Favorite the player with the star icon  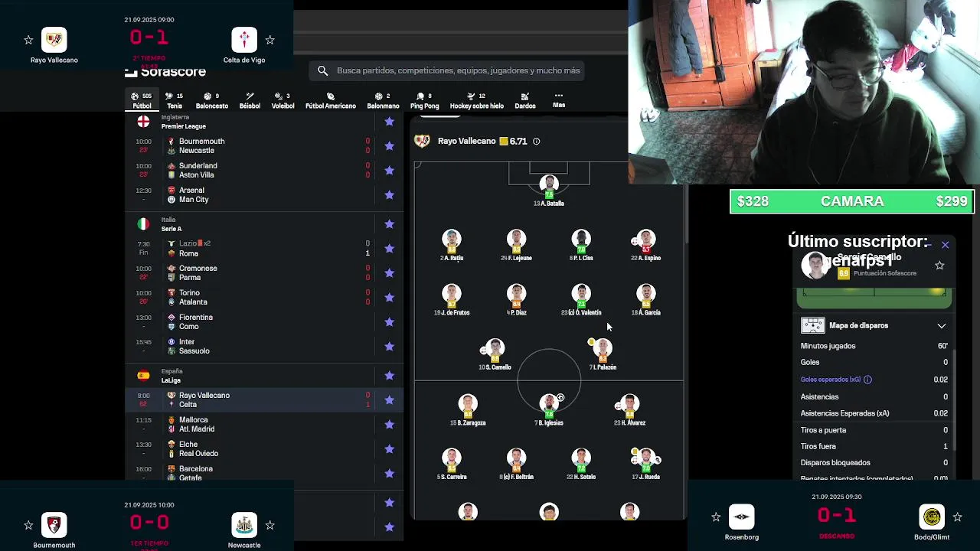[939, 265]
